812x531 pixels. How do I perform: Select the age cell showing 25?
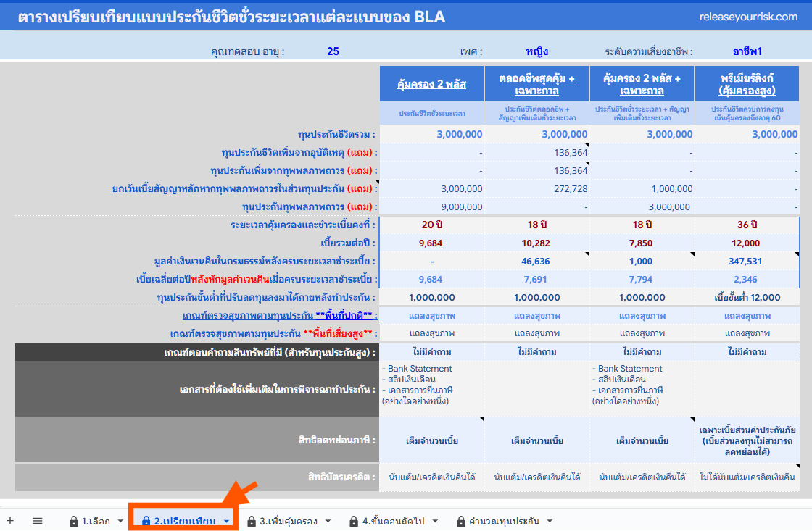point(333,51)
